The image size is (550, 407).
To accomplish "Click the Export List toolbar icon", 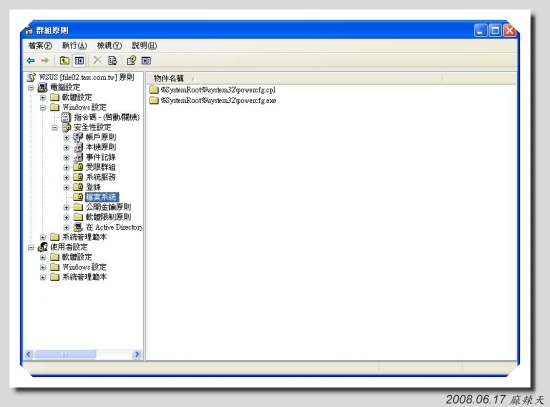I will point(112,61).
